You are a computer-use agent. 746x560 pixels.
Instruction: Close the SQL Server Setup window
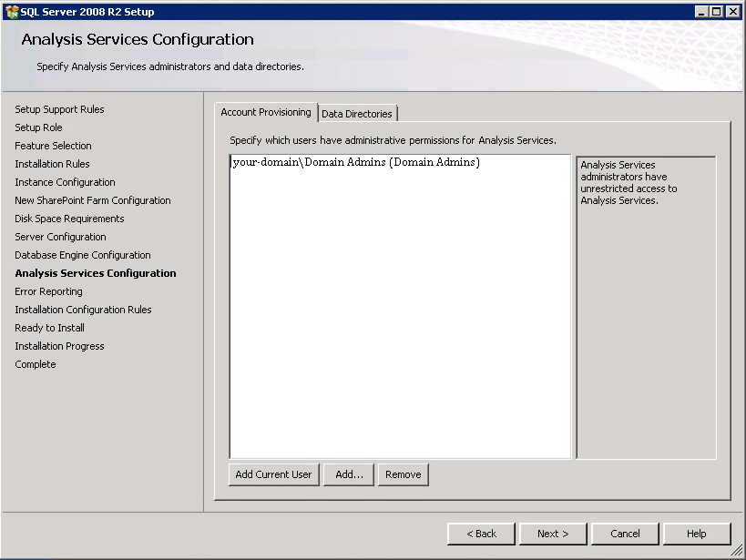pos(733,12)
